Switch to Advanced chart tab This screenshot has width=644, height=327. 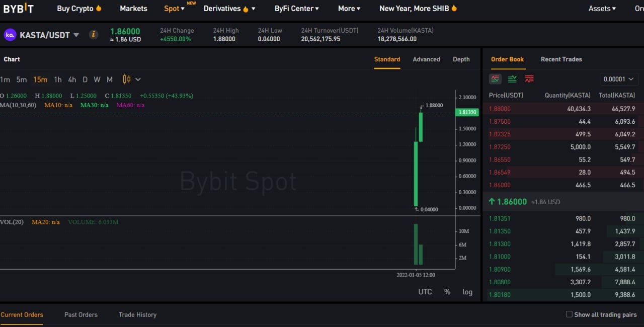tap(426, 59)
